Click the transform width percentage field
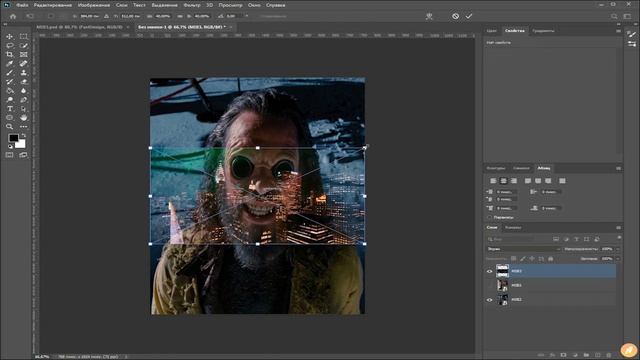Image resolution: width=640 pixels, height=360 pixels. point(162,16)
